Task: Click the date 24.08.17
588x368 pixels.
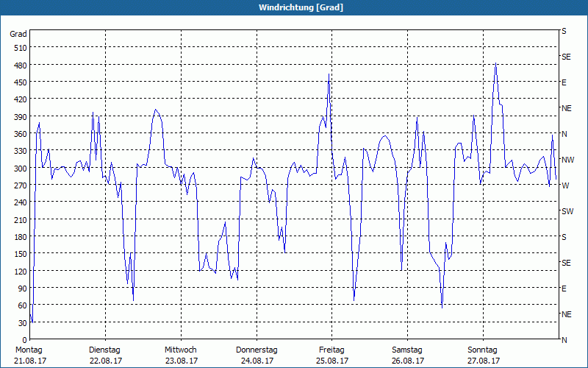Action: coord(257,361)
